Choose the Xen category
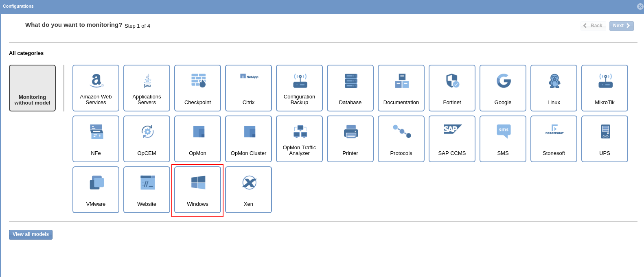Screen dimensions: 644x277 point(248,190)
